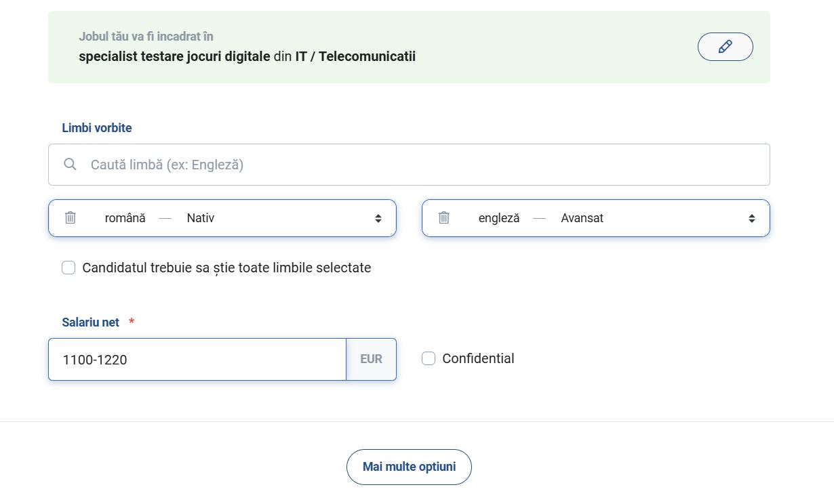Image resolution: width=834 pixels, height=504 pixels.
Task: Click the 'Confidential' label text
Action: pos(478,358)
